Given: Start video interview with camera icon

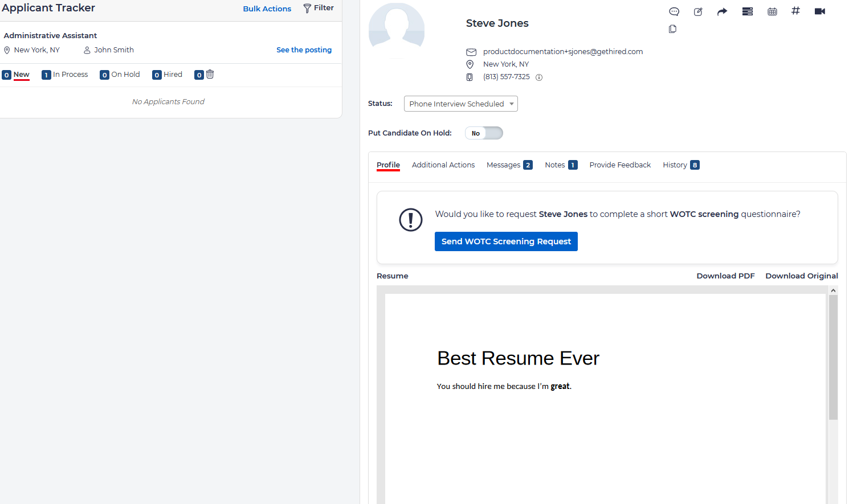Looking at the screenshot, I should click(820, 11).
